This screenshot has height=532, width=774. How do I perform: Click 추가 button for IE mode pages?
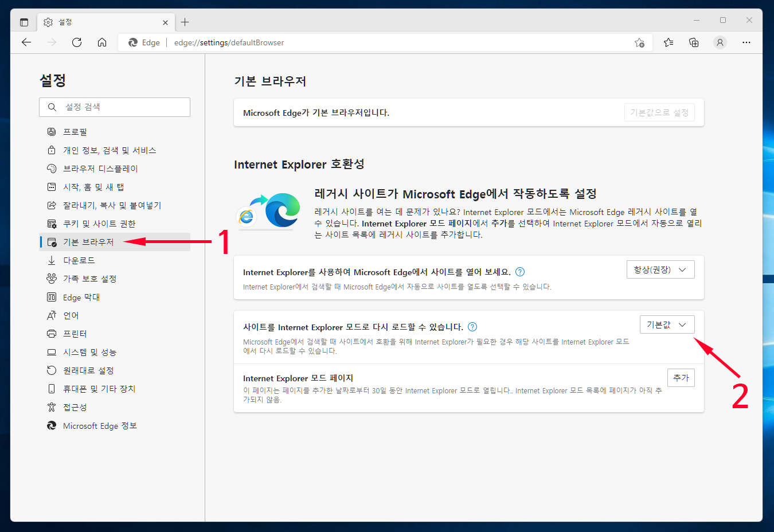(681, 378)
